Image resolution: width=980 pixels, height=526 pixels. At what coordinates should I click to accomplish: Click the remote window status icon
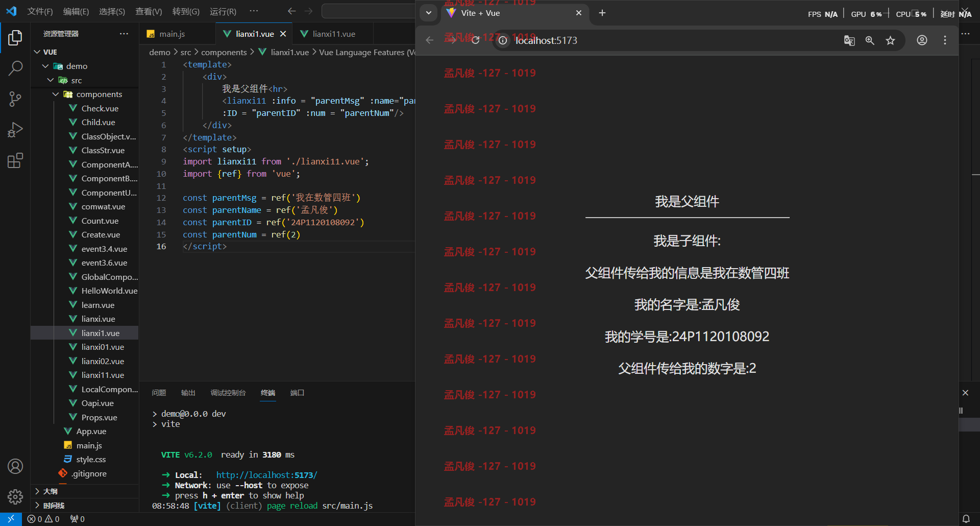11,519
